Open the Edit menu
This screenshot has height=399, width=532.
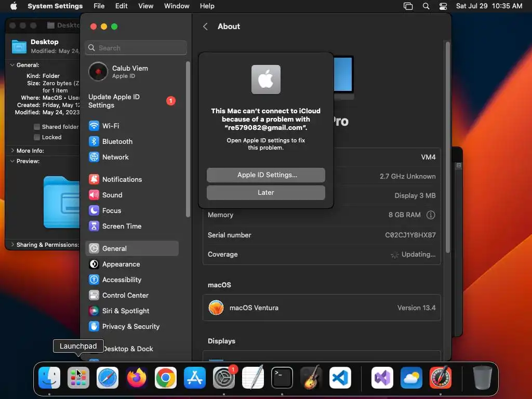[121, 6]
